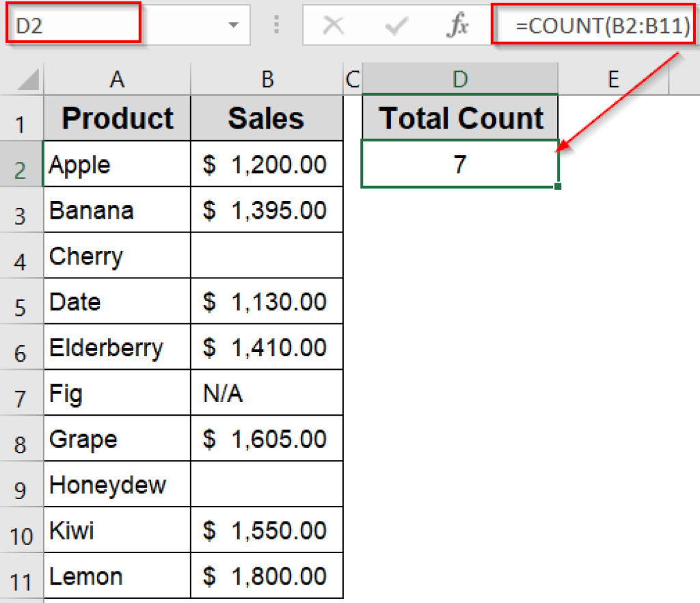The image size is (700, 603).
Task: Click the Cancel X in formula bar
Action: (x=334, y=26)
